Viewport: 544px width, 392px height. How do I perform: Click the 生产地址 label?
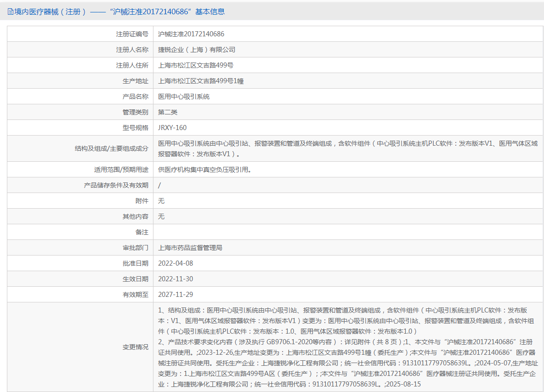point(135,81)
